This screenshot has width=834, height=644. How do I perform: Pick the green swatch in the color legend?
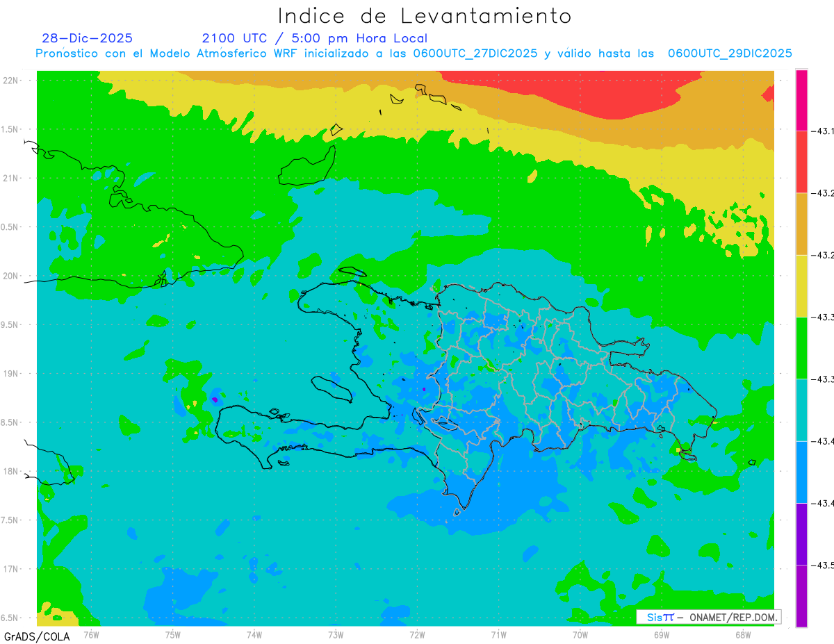click(801, 347)
